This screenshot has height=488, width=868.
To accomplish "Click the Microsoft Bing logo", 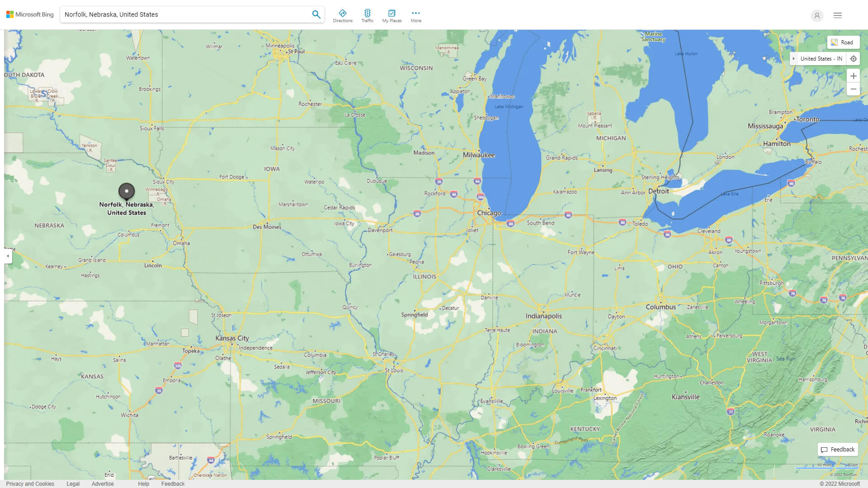I will 29,14.
